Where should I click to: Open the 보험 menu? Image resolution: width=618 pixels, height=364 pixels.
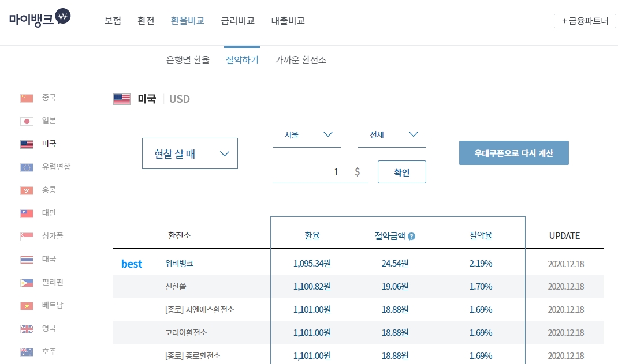(113, 21)
